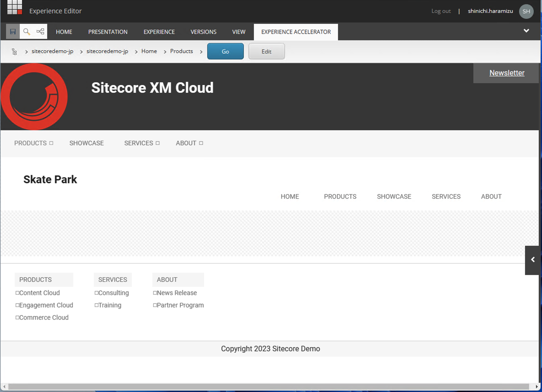Image resolution: width=542 pixels, height=392 pixels.
Task: Click ABOUT in the gray navigation bar
Action: click(x=186, y=143)
